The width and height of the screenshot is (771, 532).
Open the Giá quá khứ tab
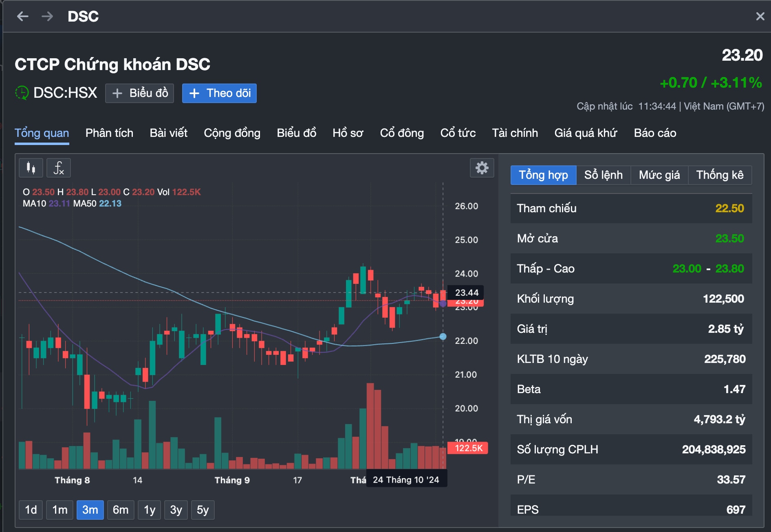tap(586, 133)
